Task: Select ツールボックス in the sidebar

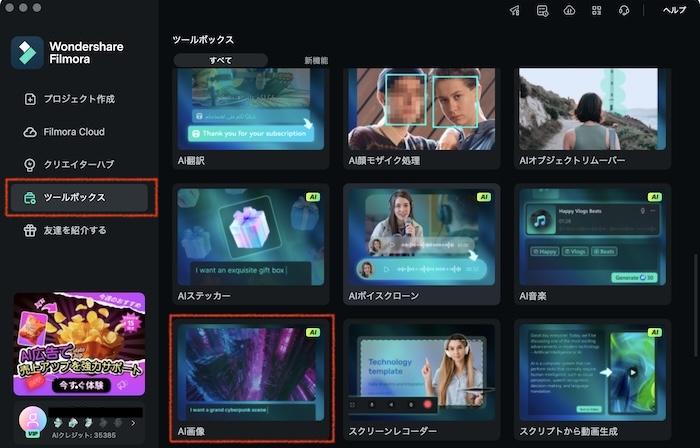Action: click(79, 197)
